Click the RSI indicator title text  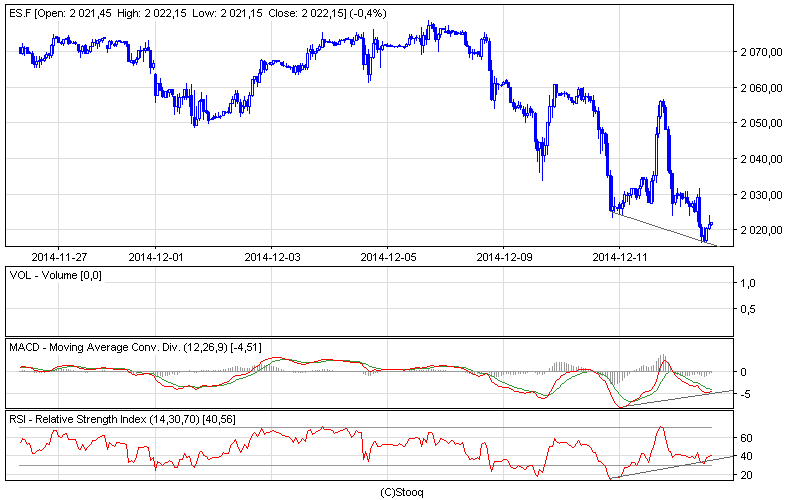[x=122, y=419]
